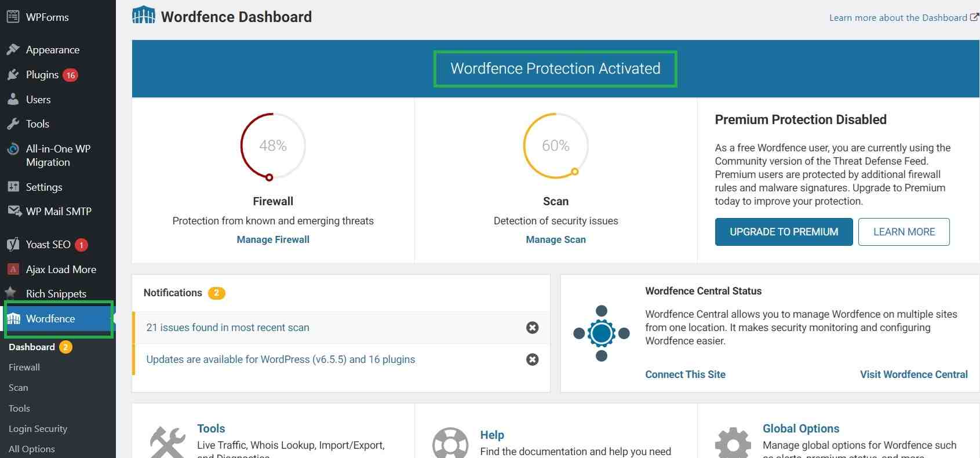Screen dimensions: 980x458
Task: Open external link icon next to Learn more
Action: pos(974,17)
